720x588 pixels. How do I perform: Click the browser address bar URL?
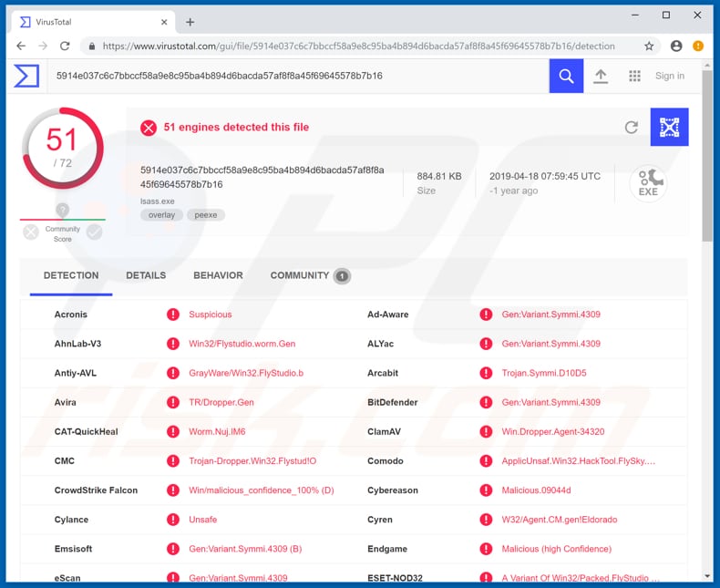point(358,46)
